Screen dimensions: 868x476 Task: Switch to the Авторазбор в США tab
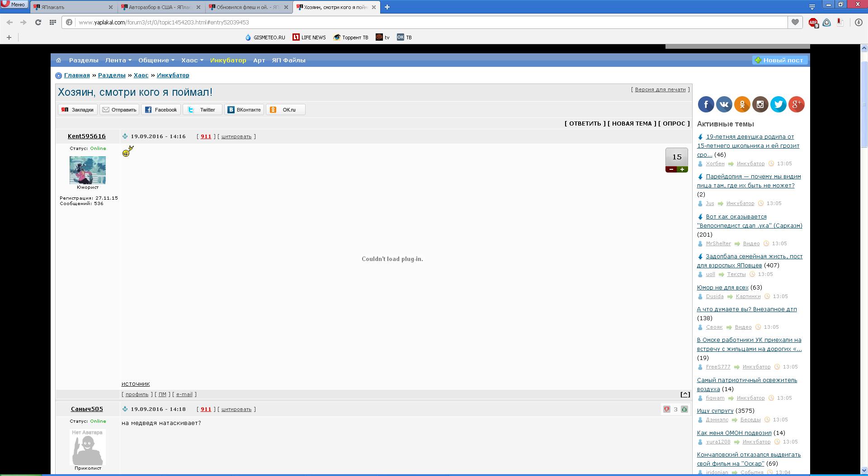tap(159, 7)
